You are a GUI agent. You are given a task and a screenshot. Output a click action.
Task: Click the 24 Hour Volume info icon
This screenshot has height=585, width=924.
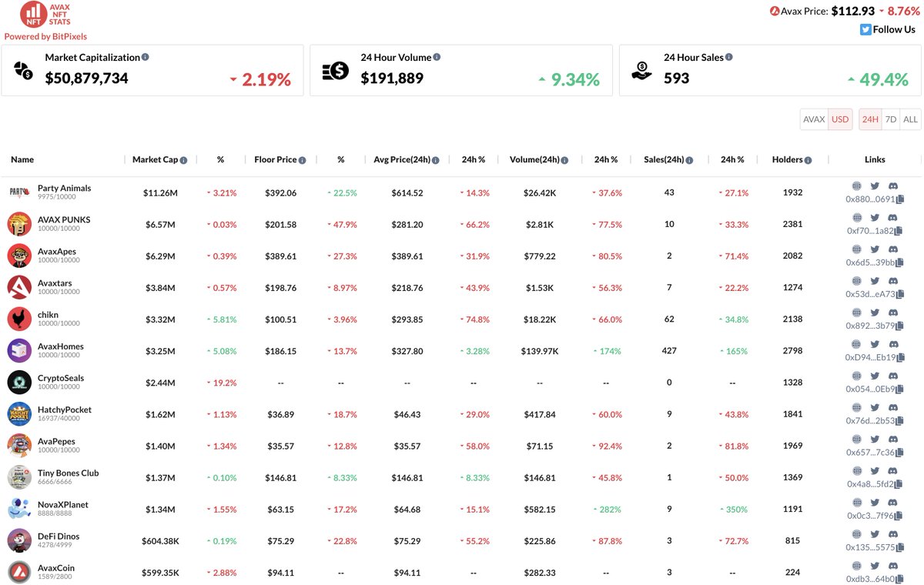(437, 57)
